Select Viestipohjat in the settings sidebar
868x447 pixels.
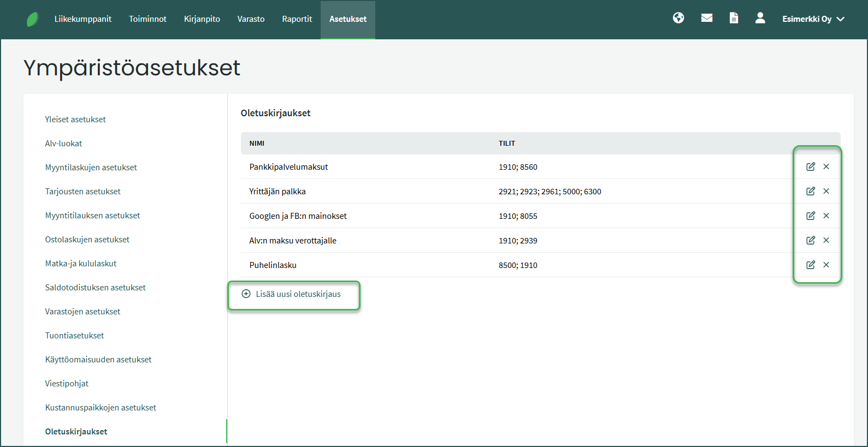(67, 384)
